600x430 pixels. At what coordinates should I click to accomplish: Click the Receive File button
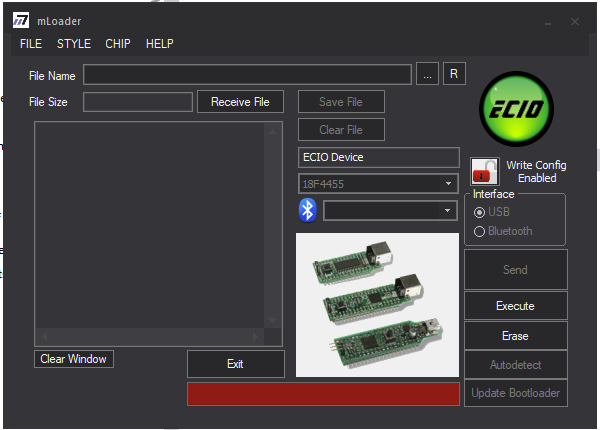(240, 102)
